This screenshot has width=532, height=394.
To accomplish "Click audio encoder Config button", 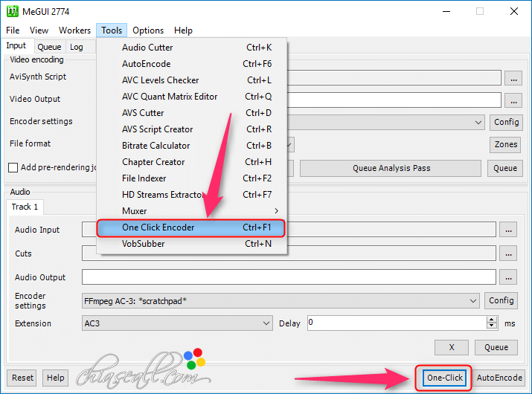I will [x=501, y=300].
